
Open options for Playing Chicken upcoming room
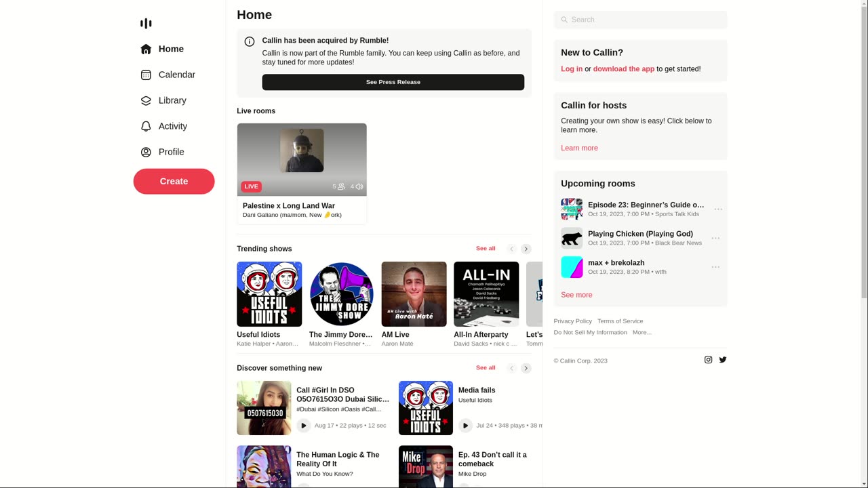[715, 239]
